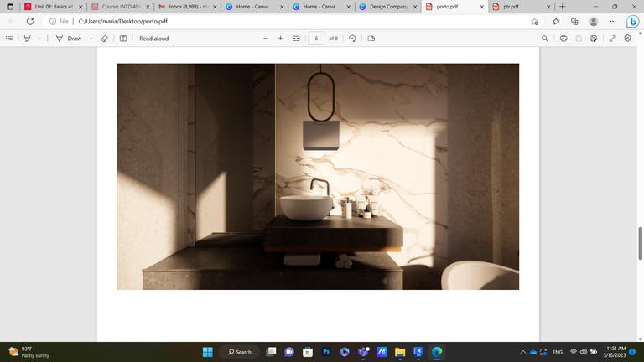Print the PDF document
This screenshot has width=644, height=362.
click(x=563, y=39)
